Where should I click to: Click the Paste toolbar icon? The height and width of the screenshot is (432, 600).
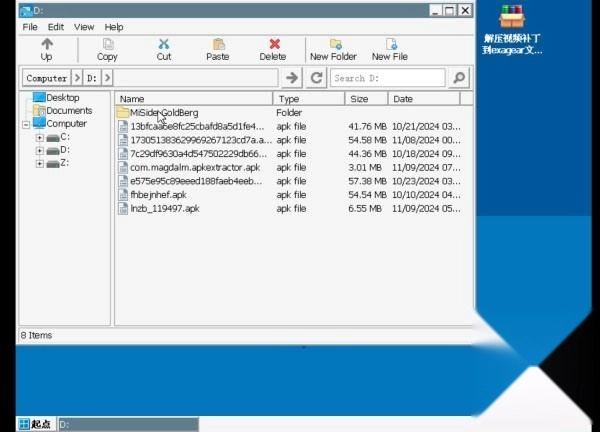(x=217, y=45)
